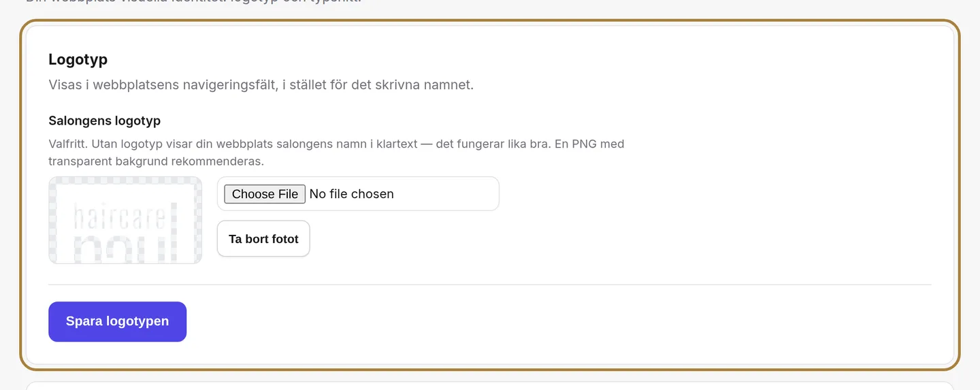
Task: Select the Logotyp section heading
Action: coord(78,60)
